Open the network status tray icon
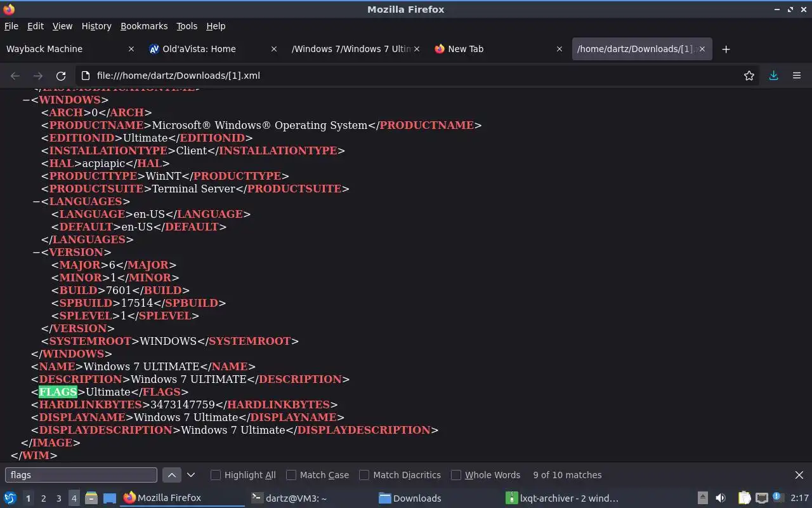Viewport: 812px width, 508px height. (762, 498)
